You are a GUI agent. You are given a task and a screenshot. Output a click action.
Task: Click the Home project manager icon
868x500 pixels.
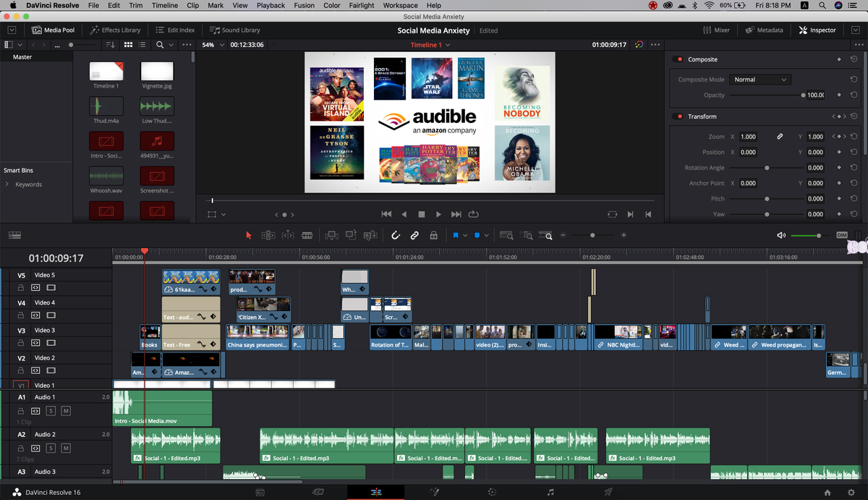(x=827, y=492)
